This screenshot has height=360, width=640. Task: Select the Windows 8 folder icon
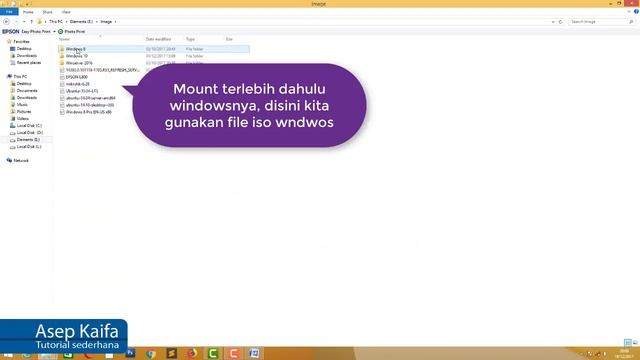[x=62, y=49]
